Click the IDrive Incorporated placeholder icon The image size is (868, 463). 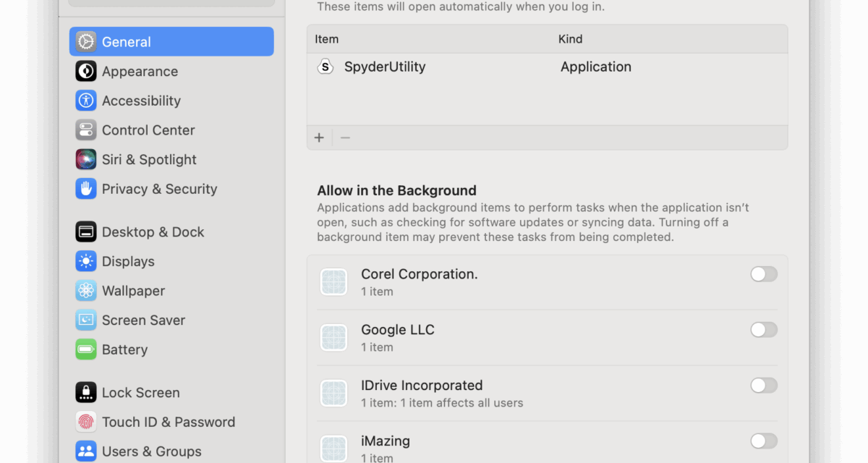coord(334,393)
